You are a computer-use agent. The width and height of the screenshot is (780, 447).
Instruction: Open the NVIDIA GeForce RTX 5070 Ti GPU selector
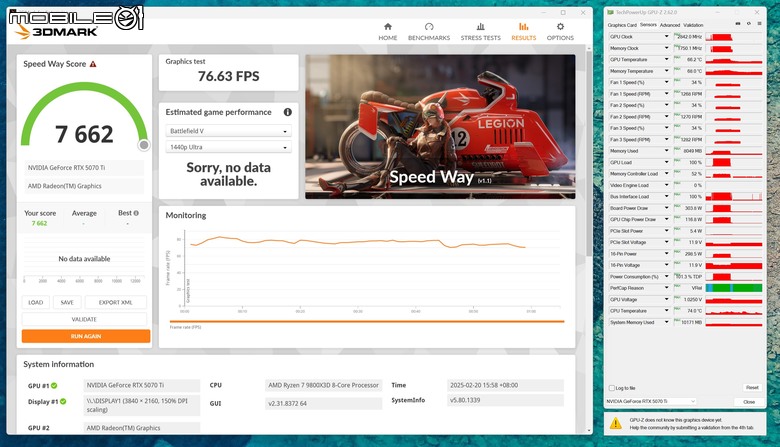pos(651,401)
